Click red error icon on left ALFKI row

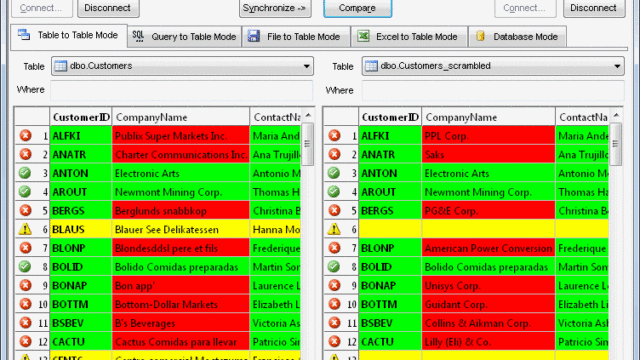25,136
